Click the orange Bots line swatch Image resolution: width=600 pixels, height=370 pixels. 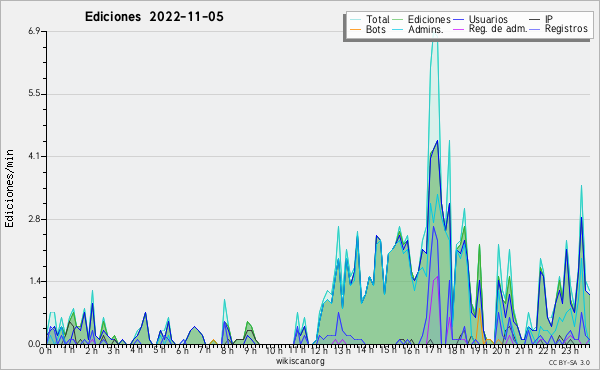click(x=356, y=29)
